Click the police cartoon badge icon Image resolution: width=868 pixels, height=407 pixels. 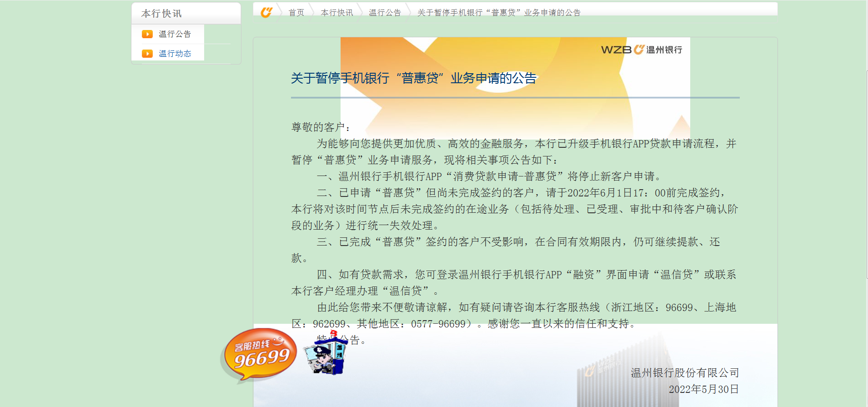click(x=326, y=353)
